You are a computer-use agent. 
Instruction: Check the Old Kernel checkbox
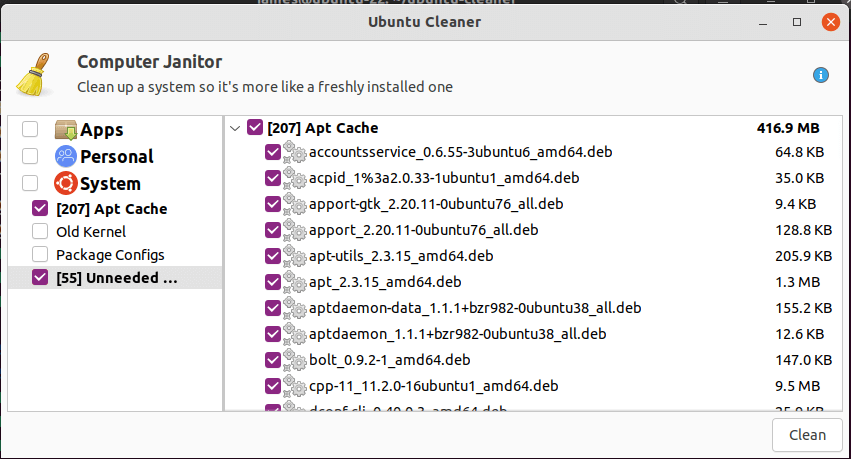(x=40, y=232)
